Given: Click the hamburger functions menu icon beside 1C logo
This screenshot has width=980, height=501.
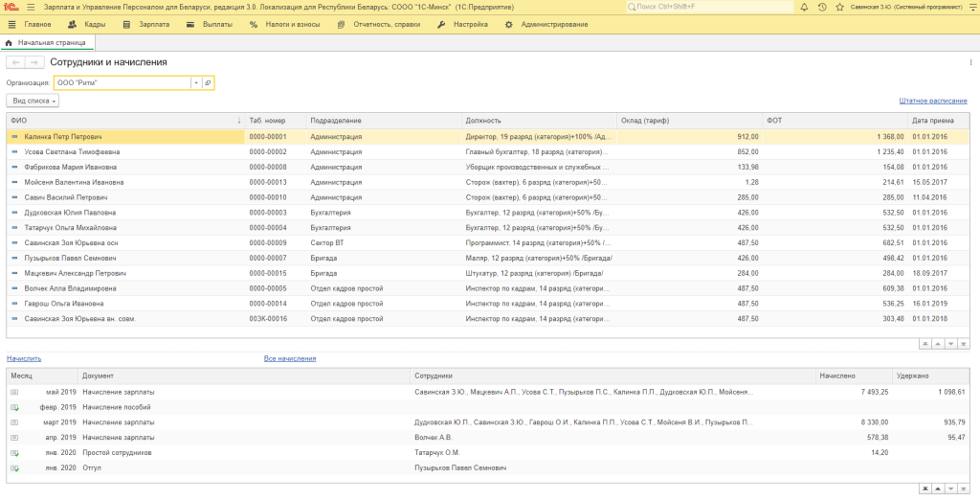Looking at the screenshot, I should [30, 7].
